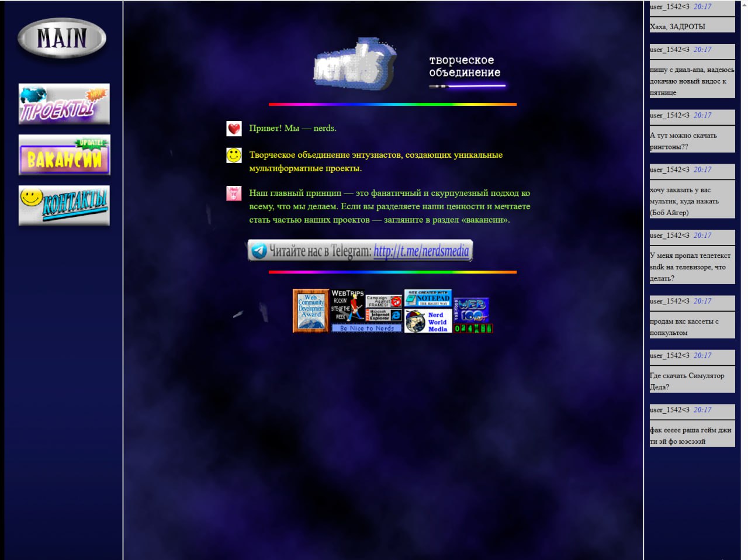Image resolution: width=748 pixels, height=560 pixels.
Task: Click the Web 100 Hot badge
Action: [x=472, y=310]
